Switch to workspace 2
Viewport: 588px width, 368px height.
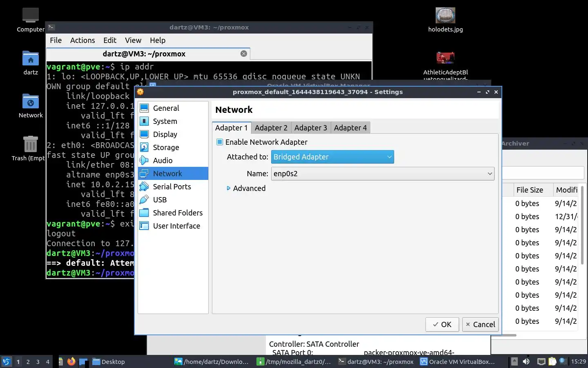tap(28, 361)
